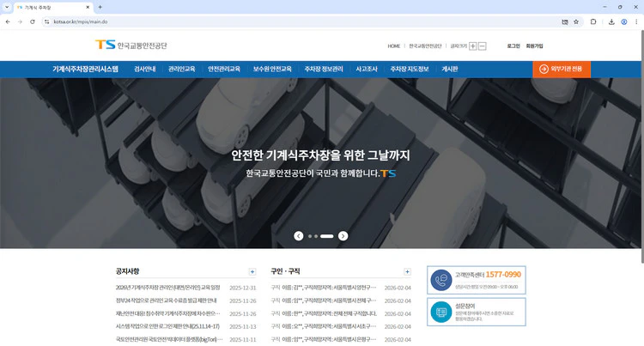The image size is (644, 346).
Task: Click the 로그인 link
Action: coord(513,46)
